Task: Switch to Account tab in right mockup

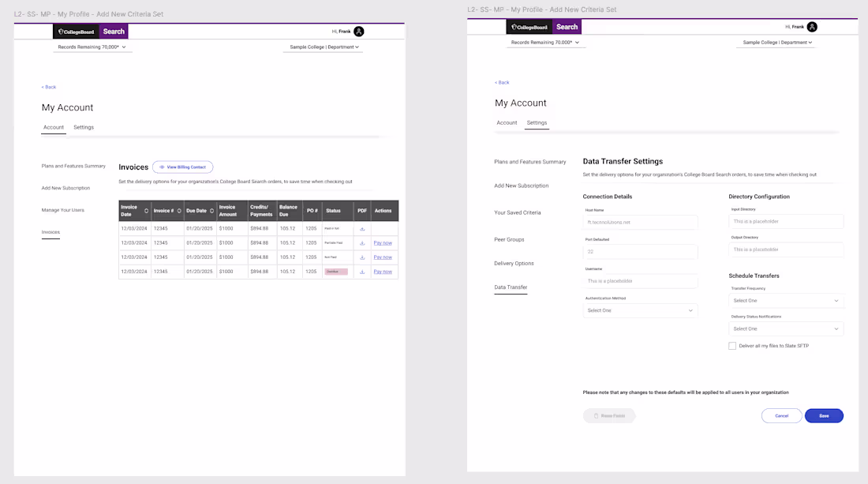Action: (507, 122)
